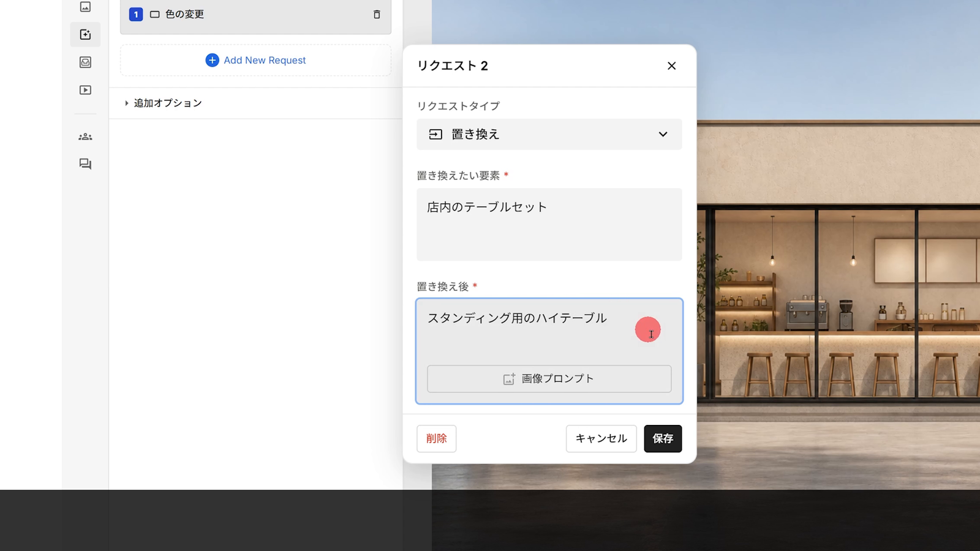The width and height of the screenshot is (980, 551).
Task: Click the キャンセル button
Action: coord(601,438)
